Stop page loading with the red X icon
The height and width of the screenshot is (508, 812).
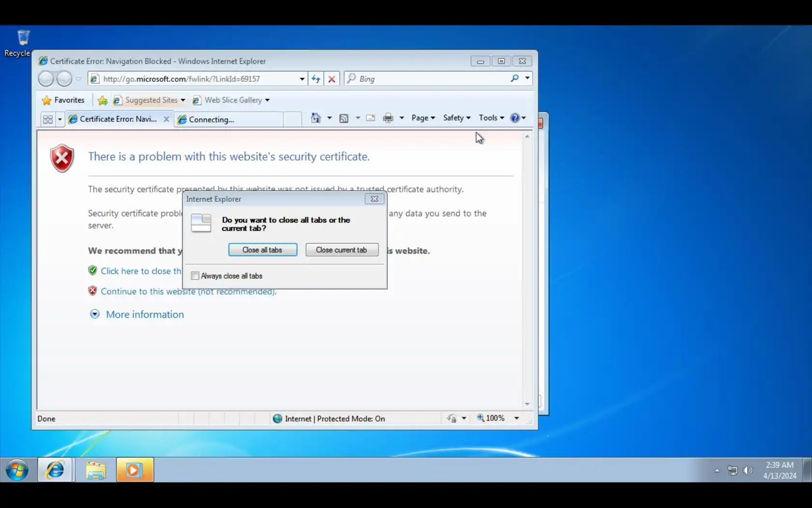332,79
